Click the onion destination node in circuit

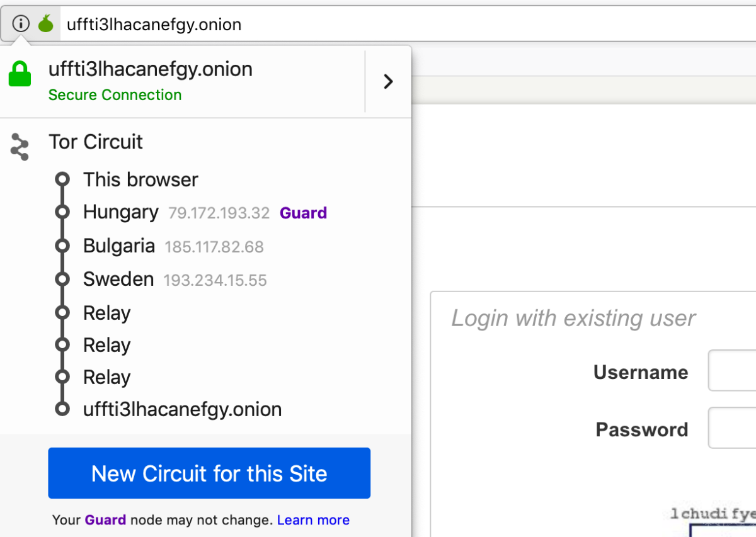(x=182, y=409)
